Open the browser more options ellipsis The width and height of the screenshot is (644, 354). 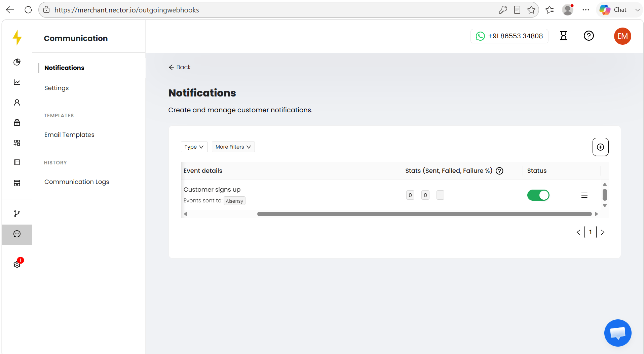coord(586,10)
